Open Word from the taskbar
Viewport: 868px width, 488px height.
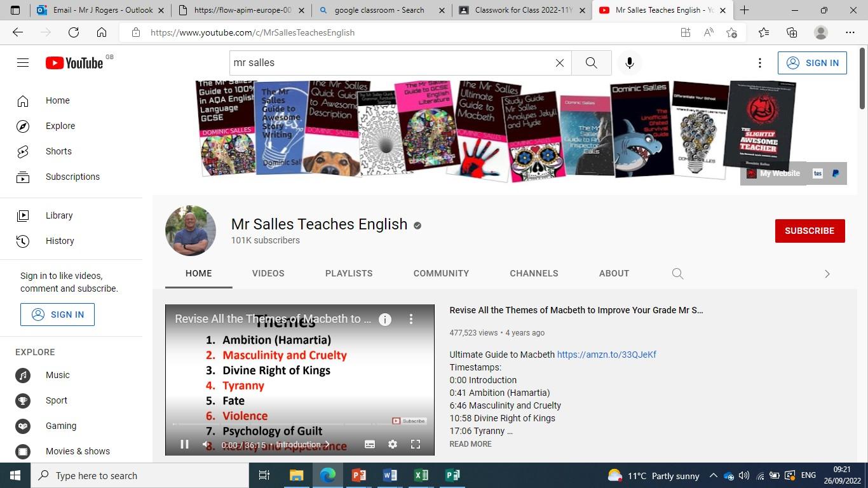click(x=390, y=475)
